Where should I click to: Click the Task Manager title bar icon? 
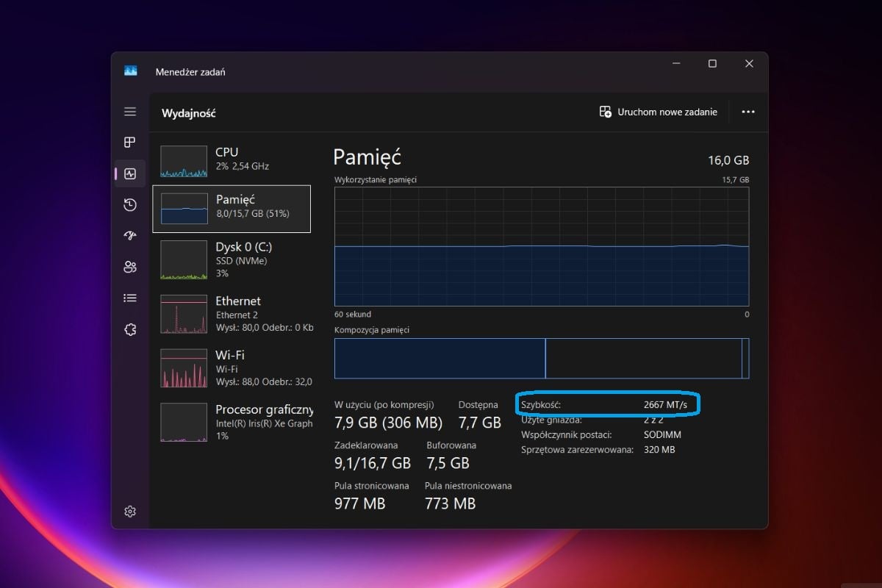pyautogui.click(x=131, y=71)
